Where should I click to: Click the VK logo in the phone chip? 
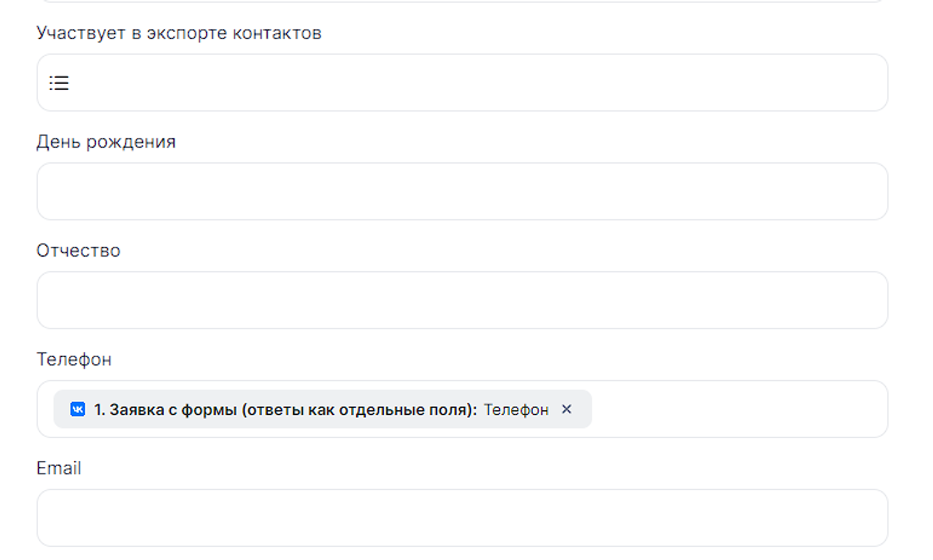click(x=78, y=409)
